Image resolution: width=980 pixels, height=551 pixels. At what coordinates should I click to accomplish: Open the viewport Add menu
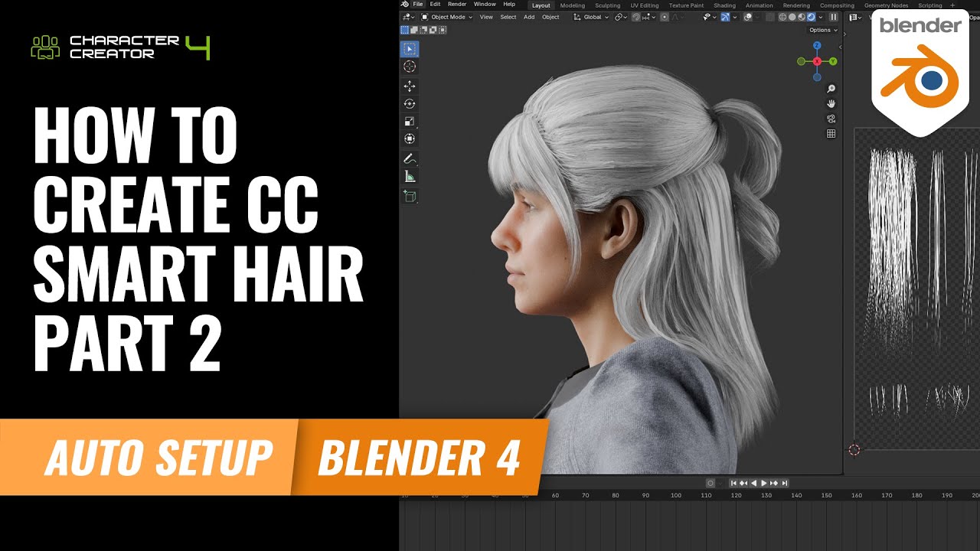click(529, 17)
